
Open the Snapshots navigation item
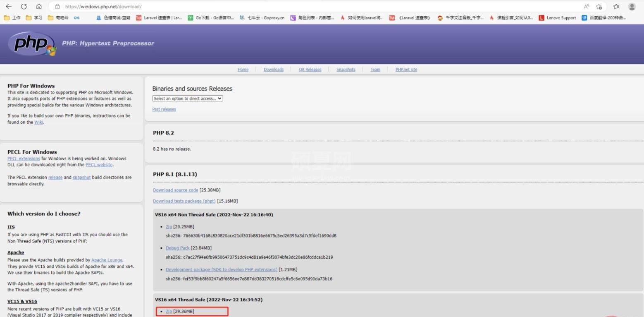point(346,70)
